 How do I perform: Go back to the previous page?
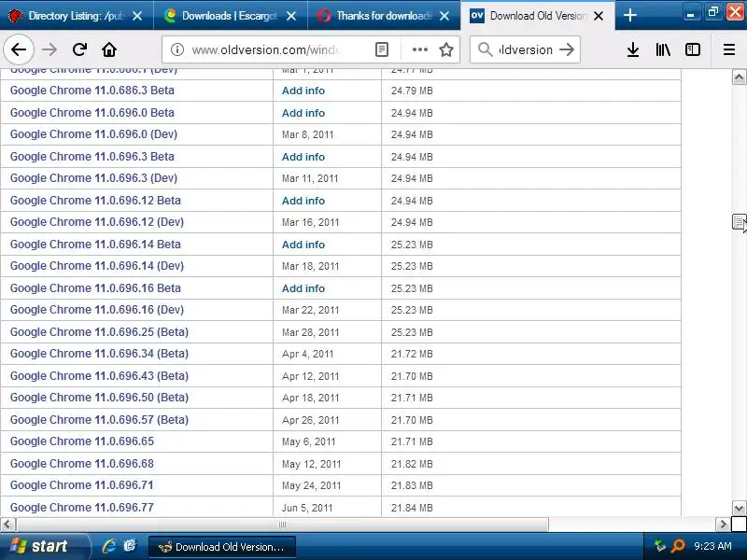tap(19, 49)
